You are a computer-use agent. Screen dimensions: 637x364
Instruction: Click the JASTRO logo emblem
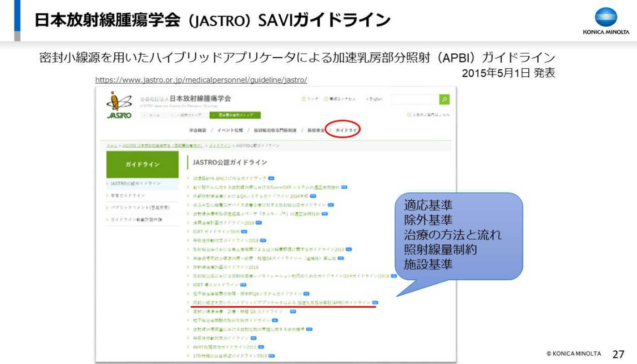click(x=119, y=106)
